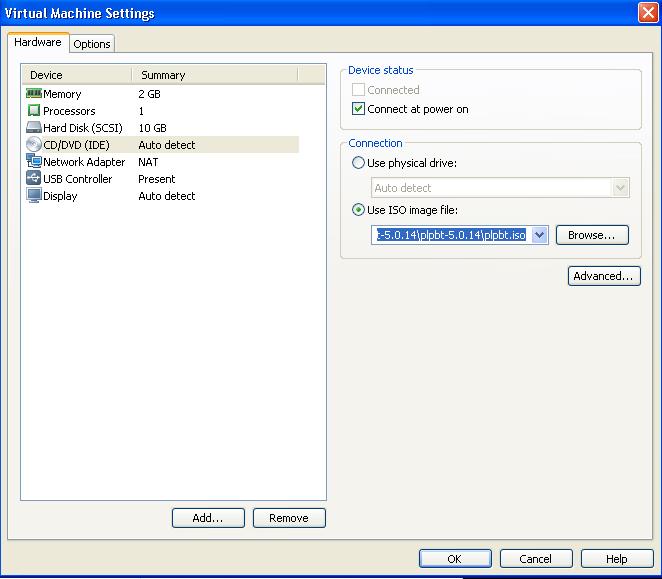Screen dimensions: 662x579
Task: Toggle the Connected checkbox
Action: tap(358, 90)
